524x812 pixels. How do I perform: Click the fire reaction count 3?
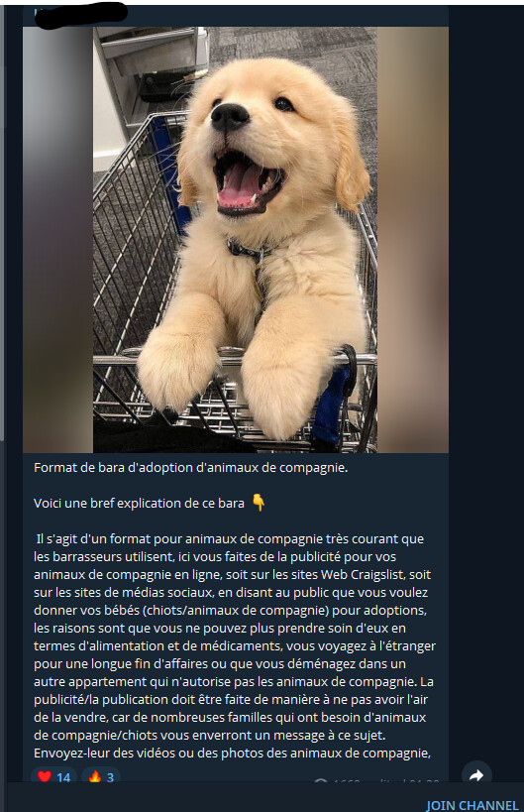(x=110, y=776)
